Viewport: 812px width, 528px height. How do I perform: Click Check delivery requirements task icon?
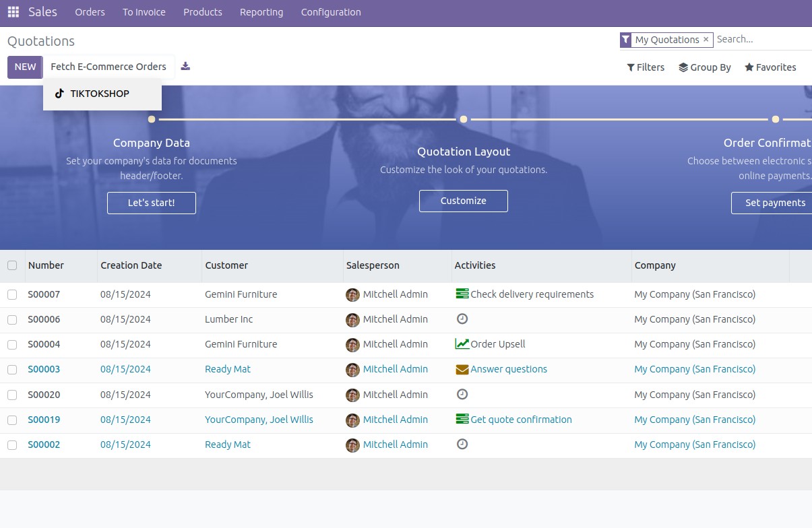pyautogui.click(x=462, y=294)
